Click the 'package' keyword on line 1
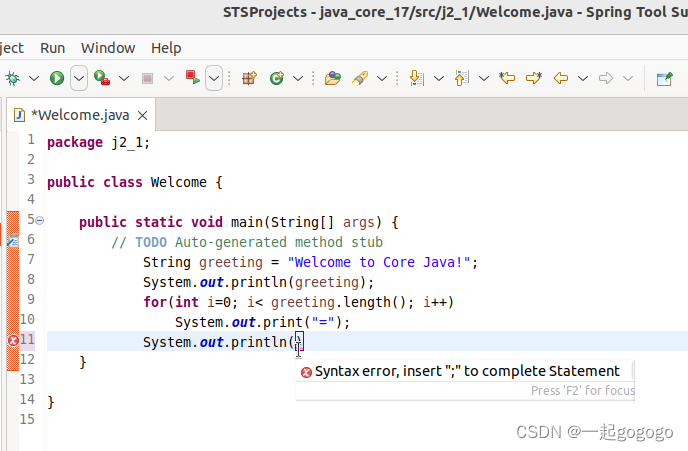This screenshot has width=688, height=451. 75,143
